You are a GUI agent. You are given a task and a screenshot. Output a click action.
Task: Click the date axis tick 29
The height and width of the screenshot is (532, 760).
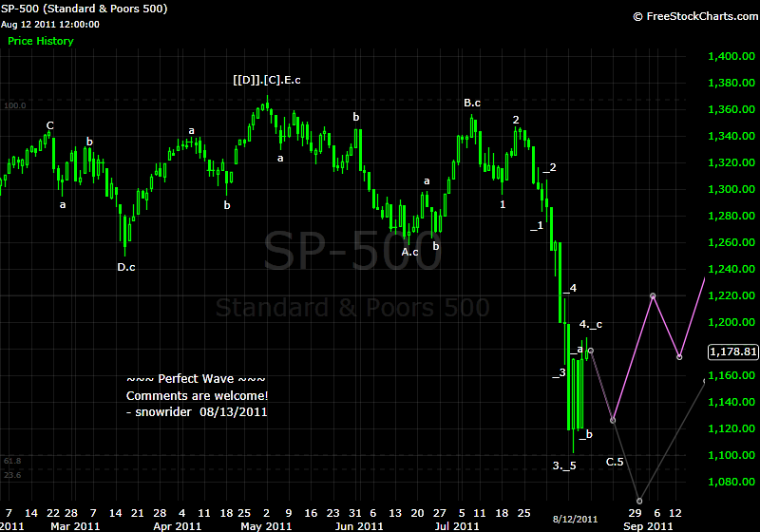[635, 513]
